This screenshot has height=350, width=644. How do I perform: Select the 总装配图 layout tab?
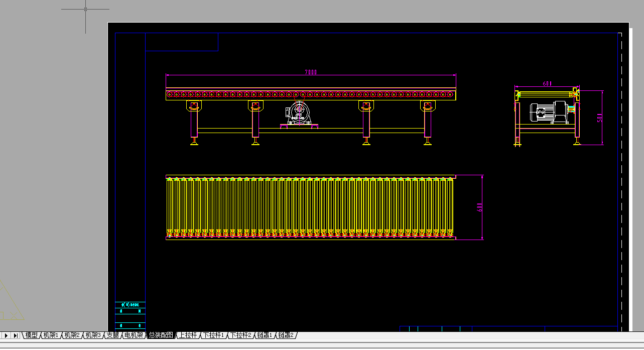pyautogui.click(x=161, y=335)
